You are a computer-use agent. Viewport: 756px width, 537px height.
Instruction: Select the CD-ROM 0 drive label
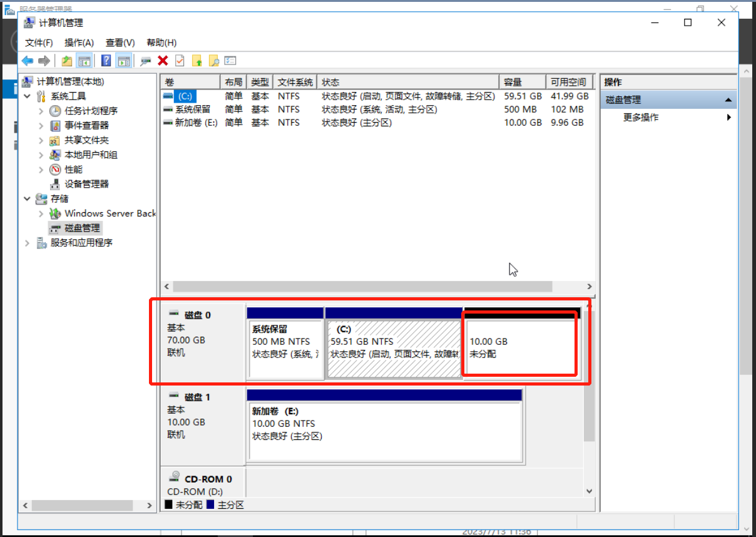(x=203, y=483)
